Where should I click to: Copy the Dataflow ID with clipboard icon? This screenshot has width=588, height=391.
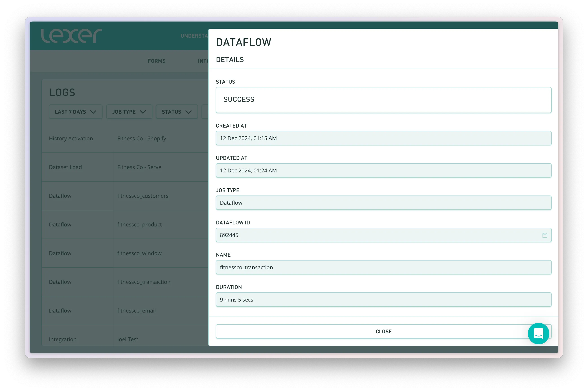545,235
